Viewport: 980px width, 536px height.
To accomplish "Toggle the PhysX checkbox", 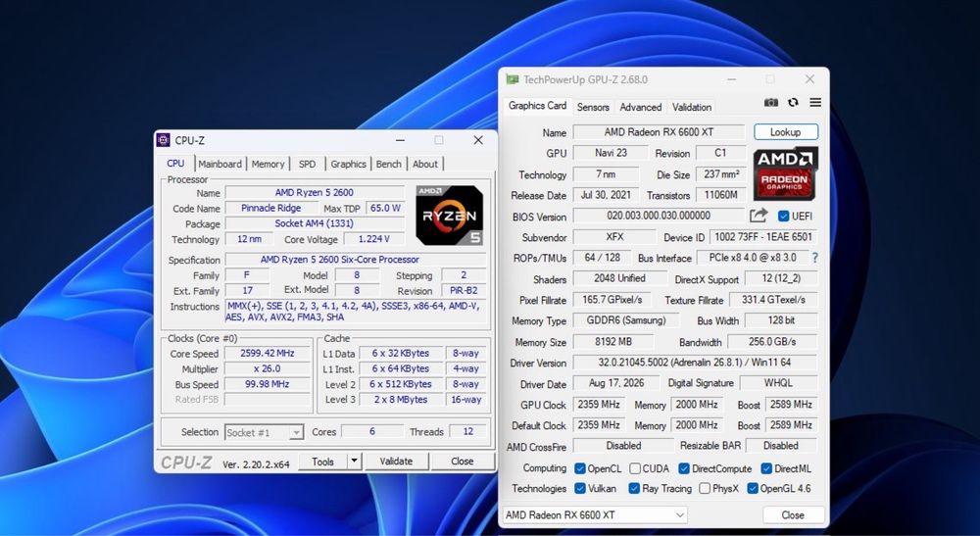I will click(705, 489).
